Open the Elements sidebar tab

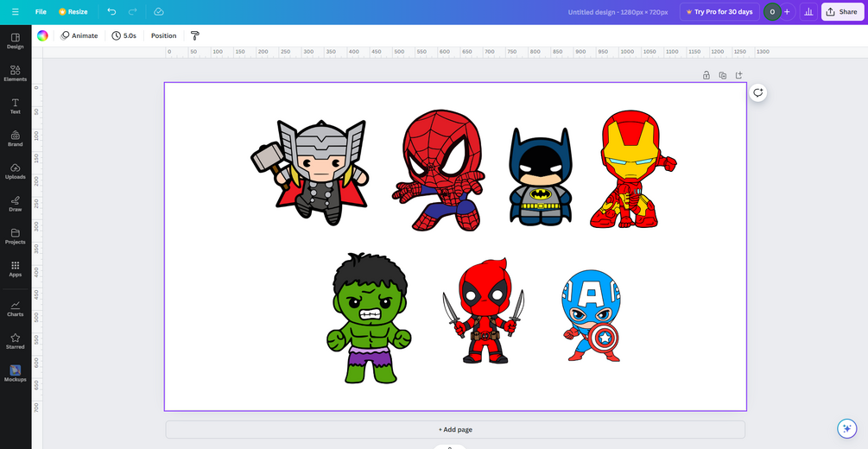point(16,73)
